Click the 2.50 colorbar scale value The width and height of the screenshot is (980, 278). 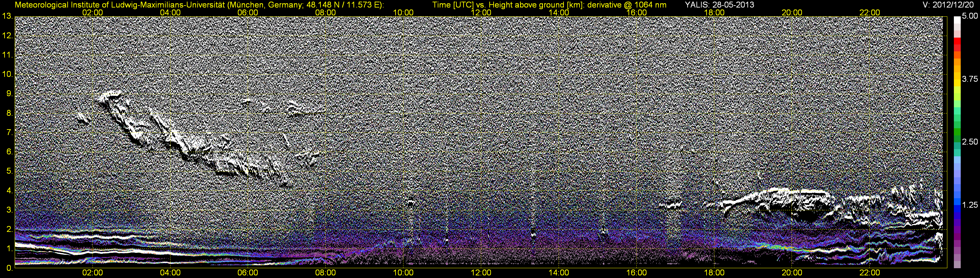[x=969, y=142]
